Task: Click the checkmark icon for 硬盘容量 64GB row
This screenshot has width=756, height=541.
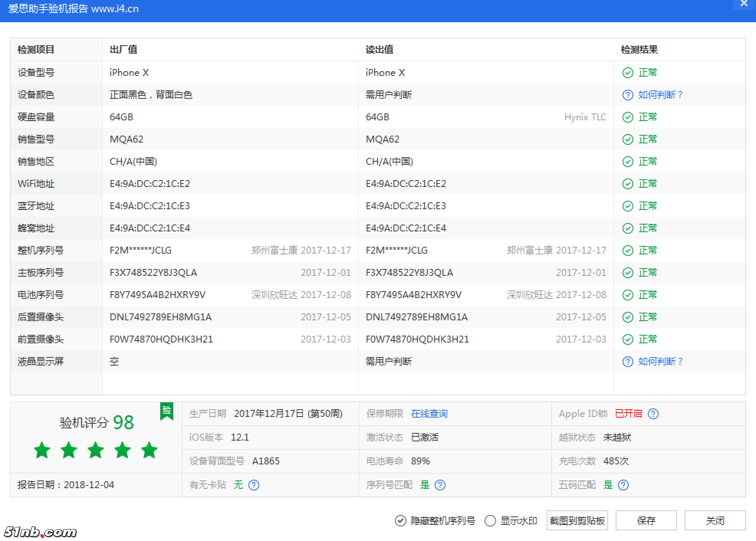Action: tap(628, 117)
